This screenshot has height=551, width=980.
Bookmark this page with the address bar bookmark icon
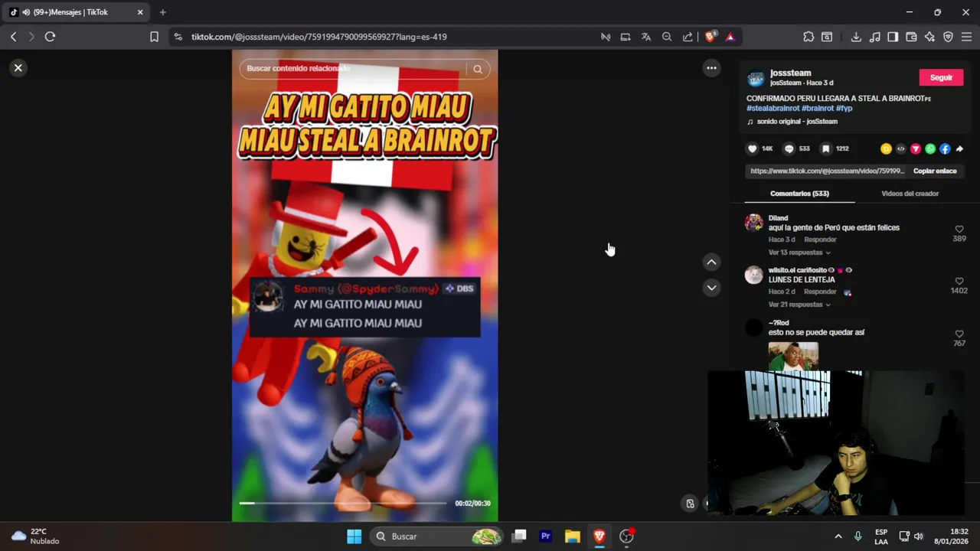154,37
